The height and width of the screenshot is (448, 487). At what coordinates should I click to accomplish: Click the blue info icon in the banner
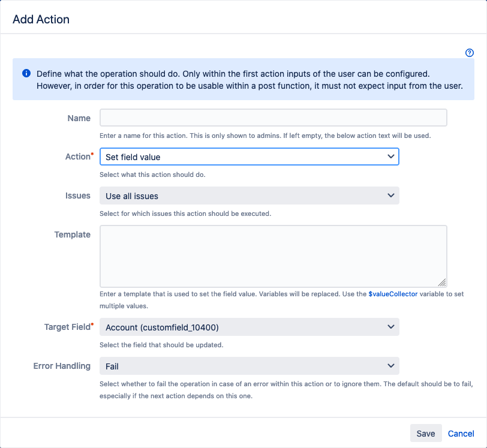(26, 73)
